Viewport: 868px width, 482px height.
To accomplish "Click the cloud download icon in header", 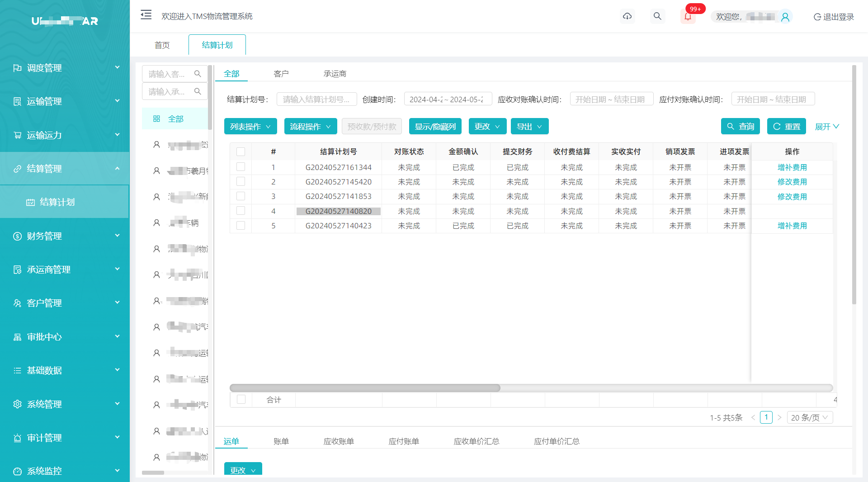I will click(x=627, y=16).
